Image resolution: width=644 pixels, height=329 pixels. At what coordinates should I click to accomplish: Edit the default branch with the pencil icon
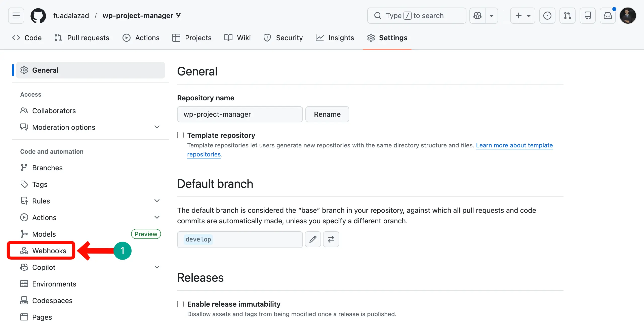[x=313, y=239]
